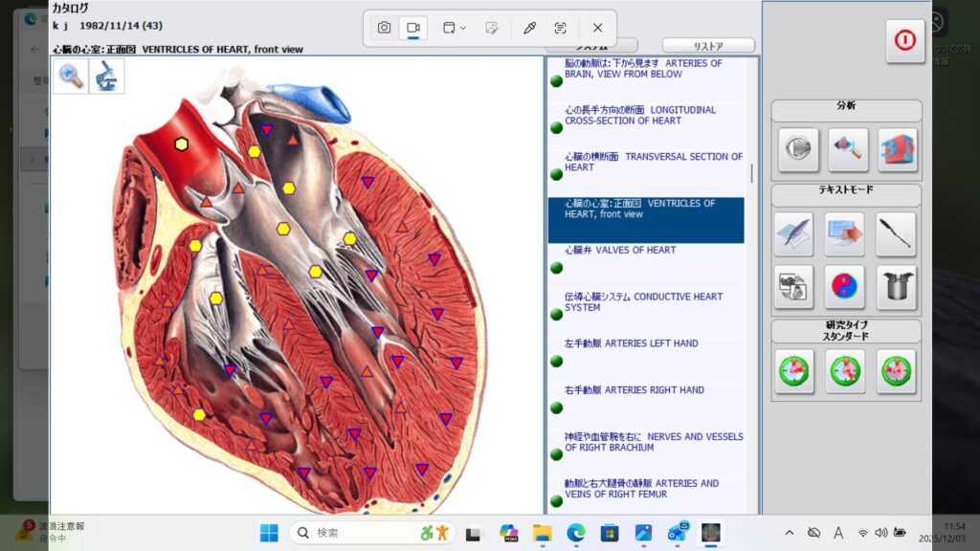Select VALVES OF HEART in the list
Viewport: 980px width, 551px height.
[620, 251]
